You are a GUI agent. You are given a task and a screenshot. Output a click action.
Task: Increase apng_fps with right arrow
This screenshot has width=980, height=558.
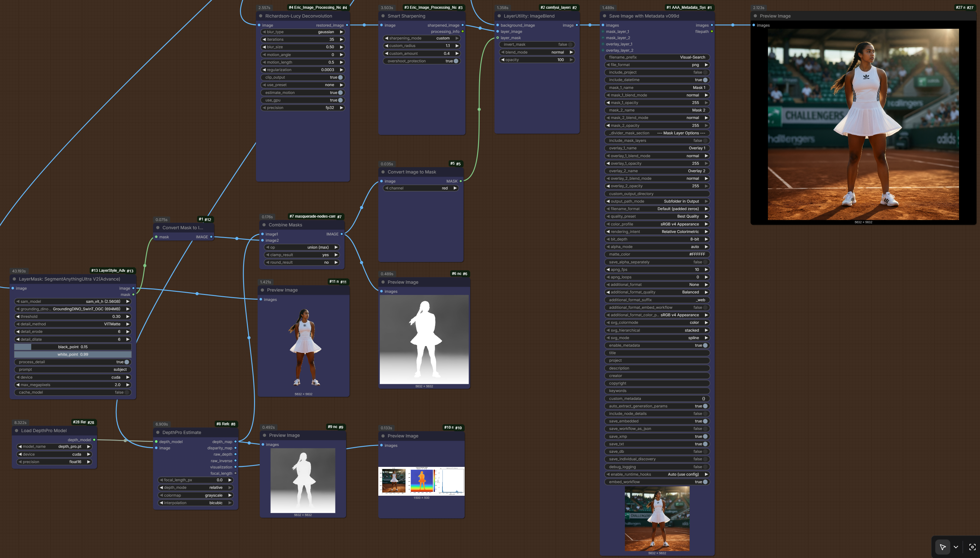pyautogui.click(x=706, y=269)
